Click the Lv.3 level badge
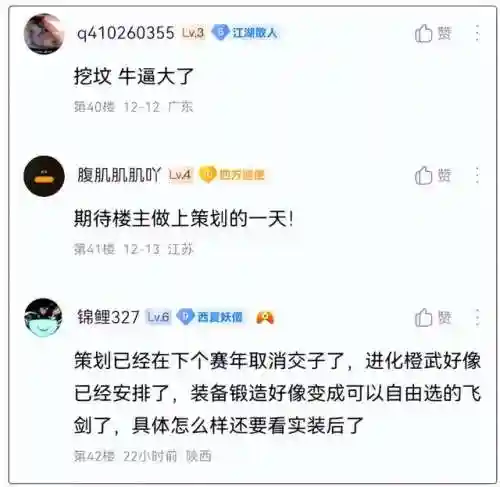Screen dimensions: 500x487 pos(193,33)
